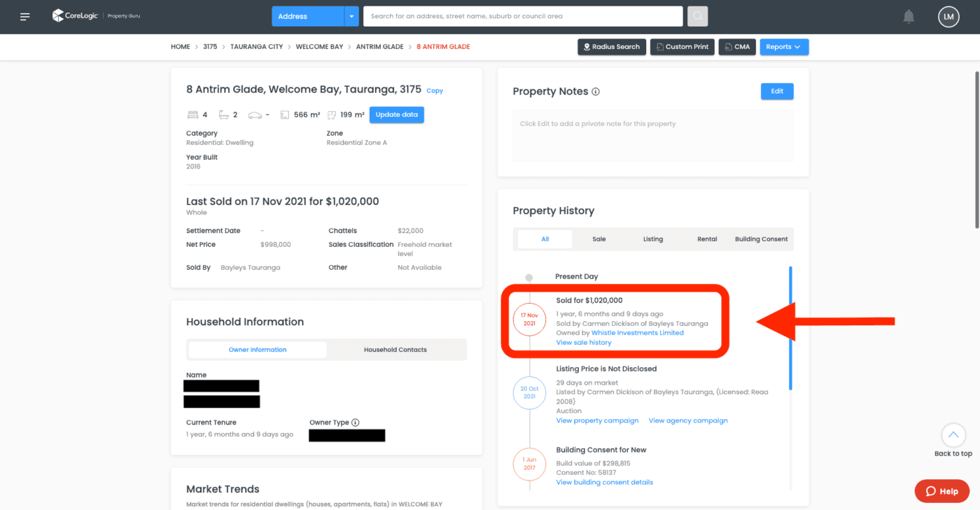Open the Radius Search tool
This screenshot has width=980, height=510.
pos(610,47)
